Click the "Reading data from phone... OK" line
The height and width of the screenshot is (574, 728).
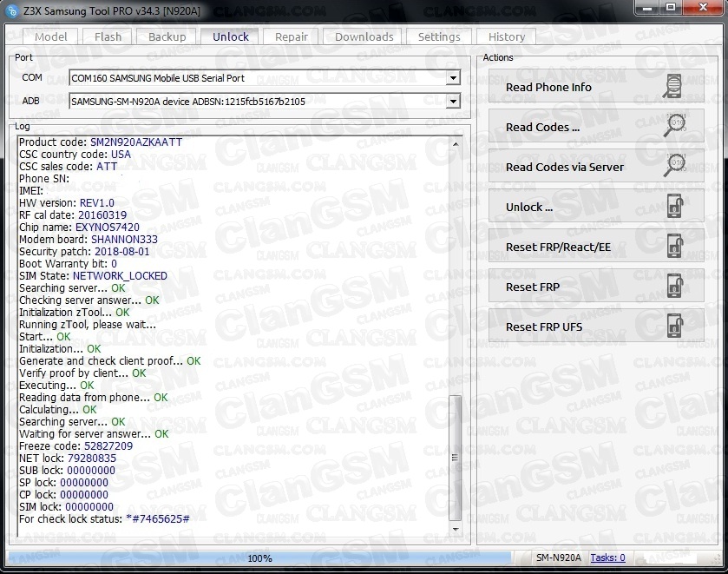pos(94,398)
